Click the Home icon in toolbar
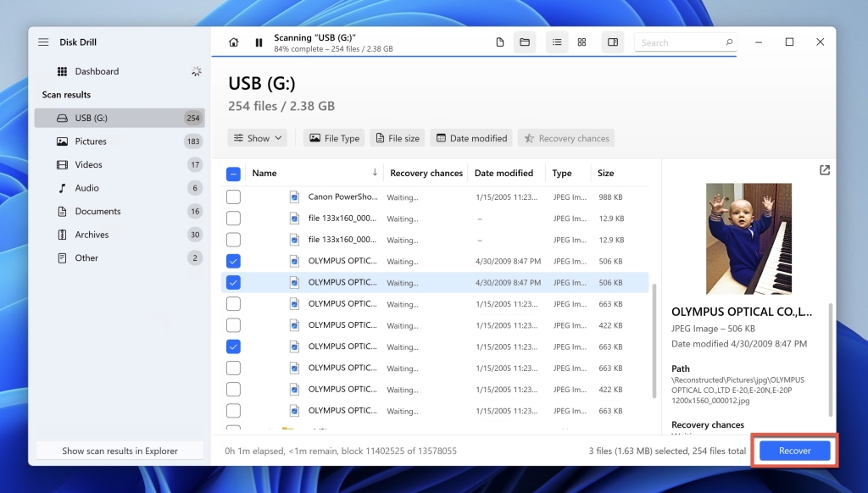 [x=233, y=42]
